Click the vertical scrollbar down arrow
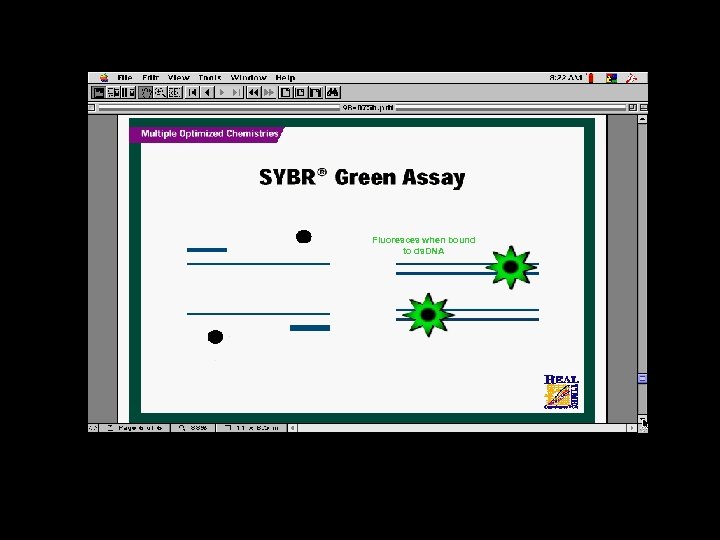Screen dimensions: 720x540 click(642, 419)
